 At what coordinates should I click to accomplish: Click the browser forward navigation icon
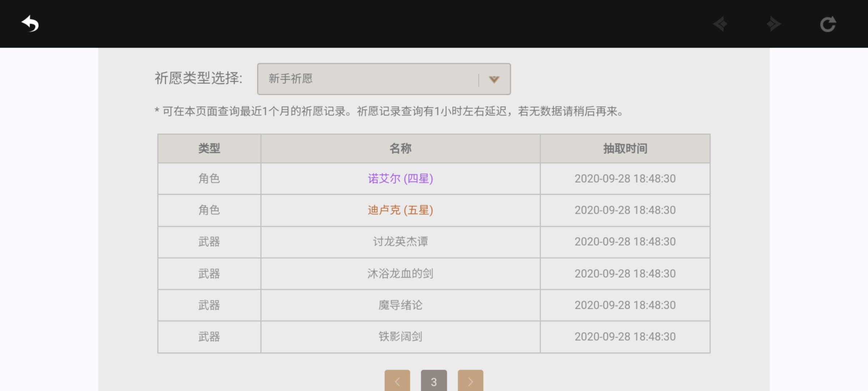[774, 24]
